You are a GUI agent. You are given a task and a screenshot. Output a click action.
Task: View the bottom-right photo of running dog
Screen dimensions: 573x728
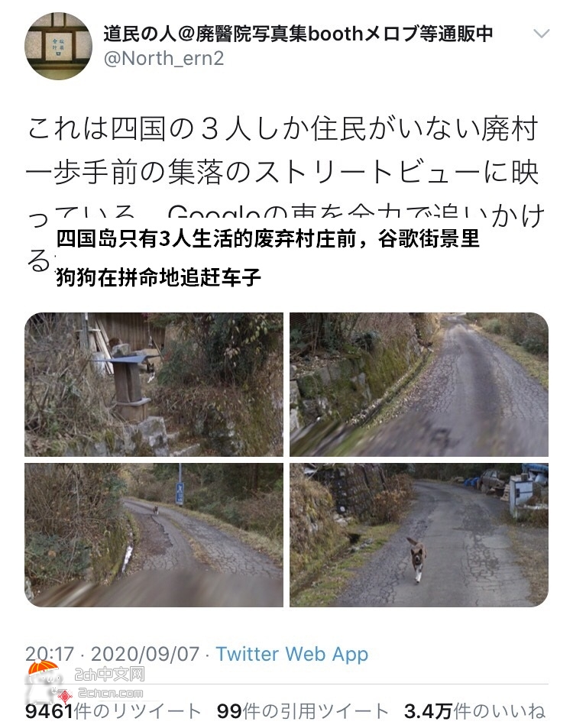[419, 535]
